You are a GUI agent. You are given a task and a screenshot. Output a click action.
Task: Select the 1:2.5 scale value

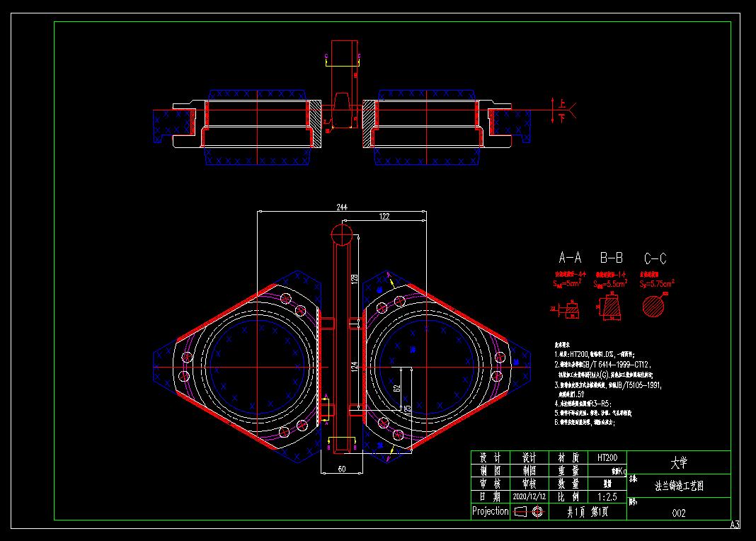point(607,496)
